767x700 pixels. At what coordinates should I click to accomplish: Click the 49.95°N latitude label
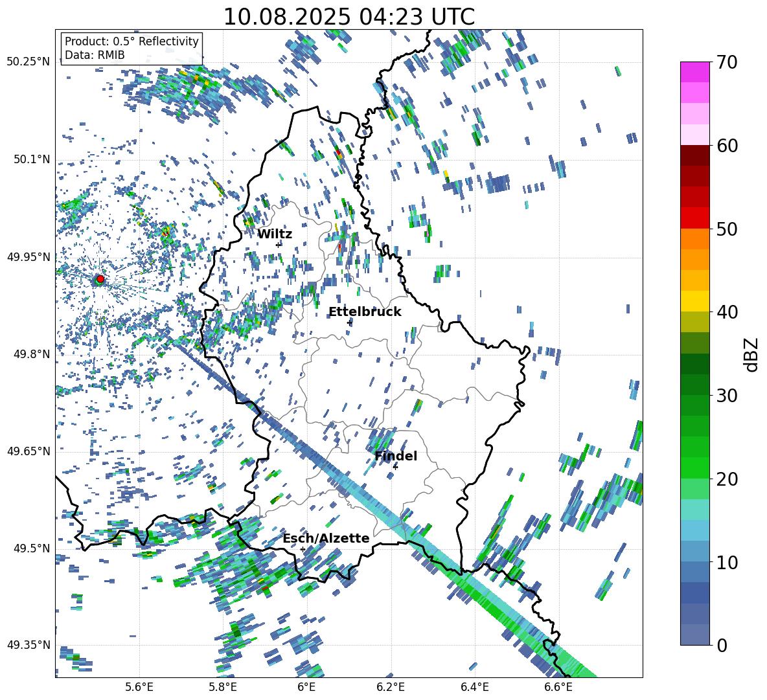click(29, 256)
